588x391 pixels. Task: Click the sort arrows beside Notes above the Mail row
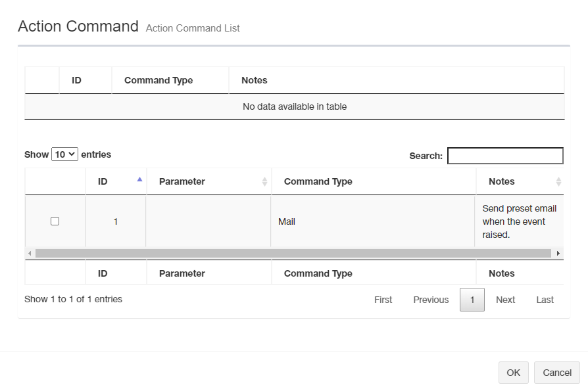558,181
